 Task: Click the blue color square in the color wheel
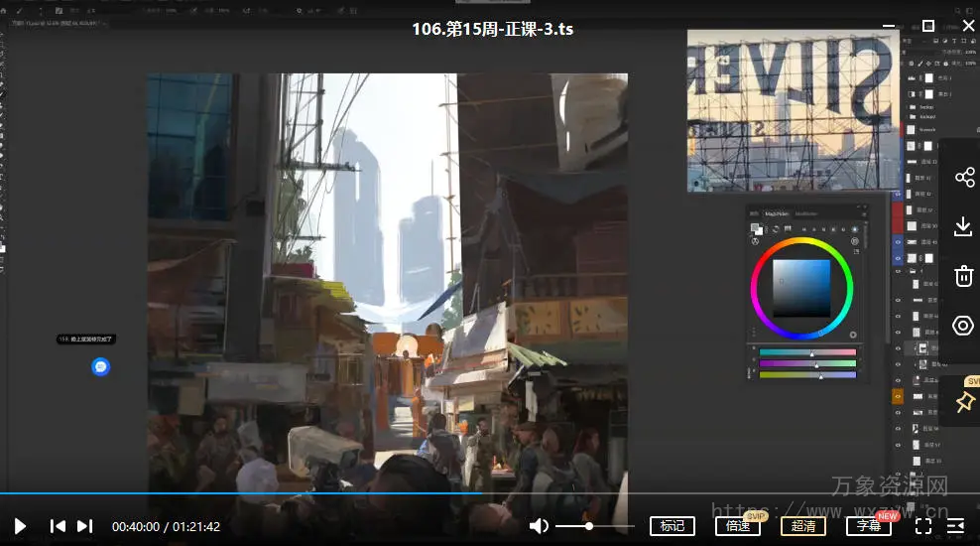tap(801, 288)
